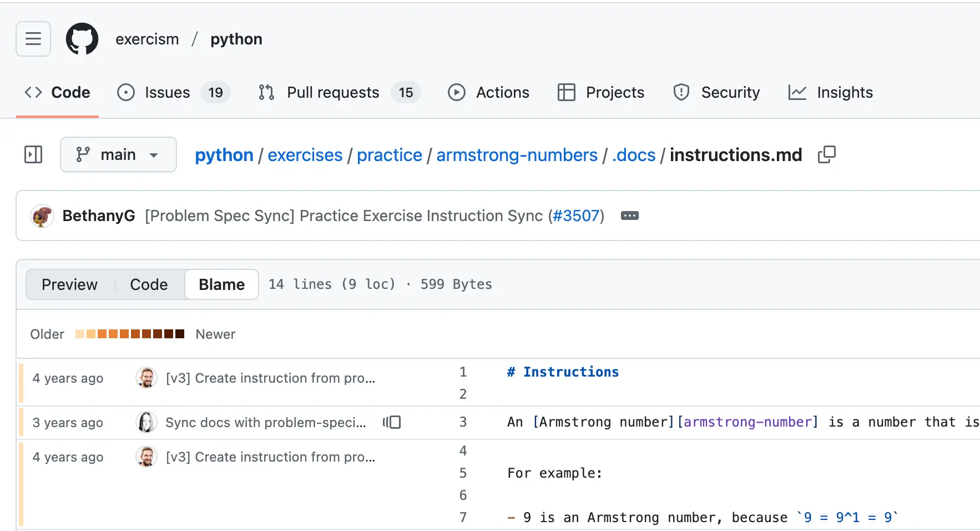980x531 pixels.
Task: Select the Code tab in the file view
Action: (148, 284)
